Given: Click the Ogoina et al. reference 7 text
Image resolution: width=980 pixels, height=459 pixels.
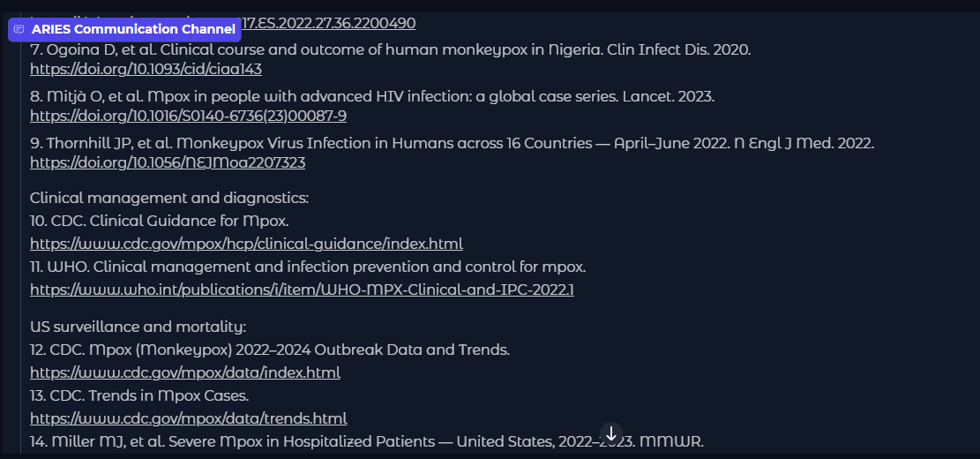Looking at the screenshot, I should click(x=390, y=49).
